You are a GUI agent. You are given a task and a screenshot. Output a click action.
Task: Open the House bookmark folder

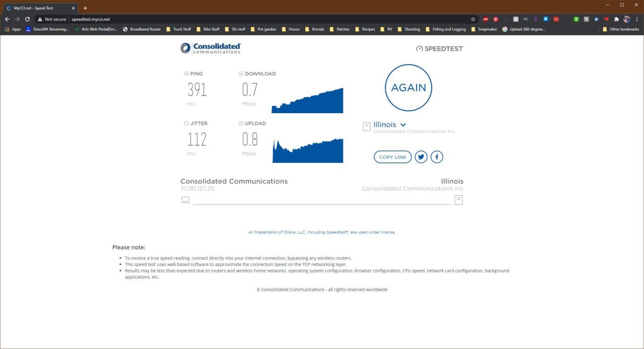click(291, 29)
